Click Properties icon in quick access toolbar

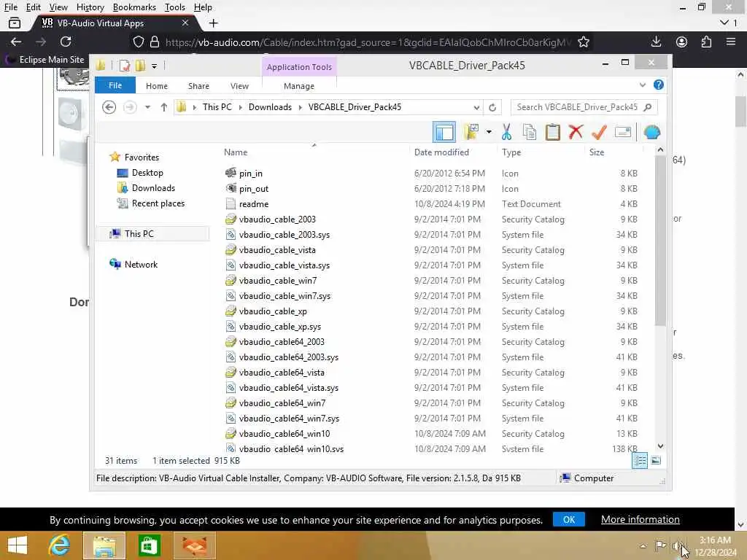pyautogui.click(x=124, y=66)
